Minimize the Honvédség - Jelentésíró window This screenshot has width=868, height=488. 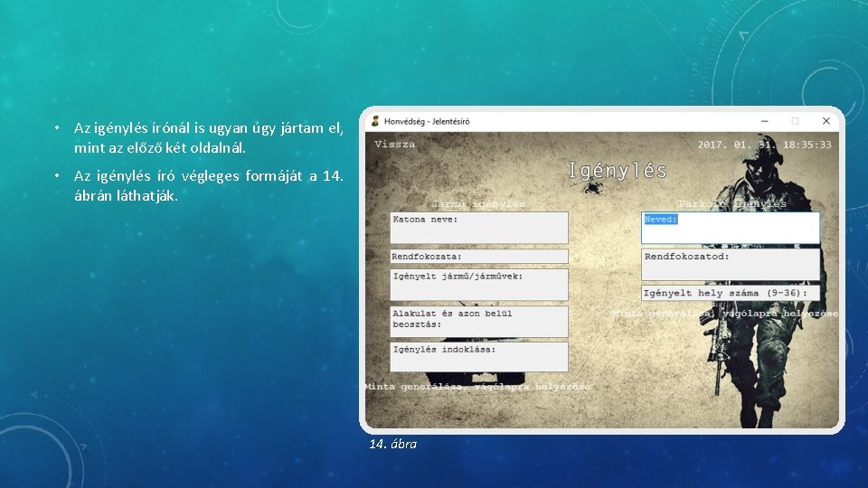coord(765,121)
